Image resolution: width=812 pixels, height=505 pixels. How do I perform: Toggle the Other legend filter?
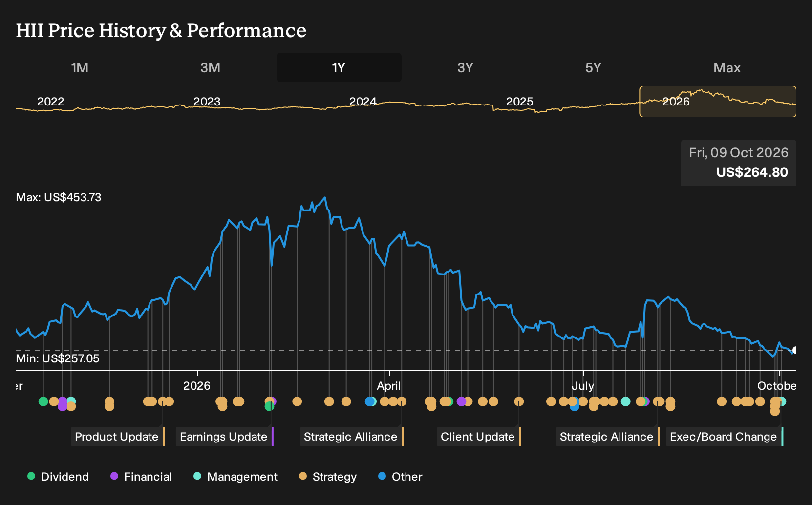(400, 477)
